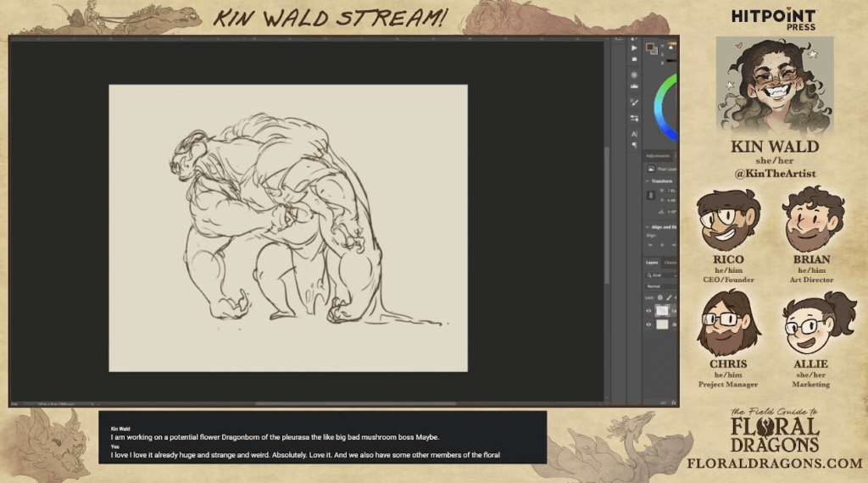Hide the background layer with eye icon
The height and width of the screenshot is (483, 868).
click(x=649, y=325)
